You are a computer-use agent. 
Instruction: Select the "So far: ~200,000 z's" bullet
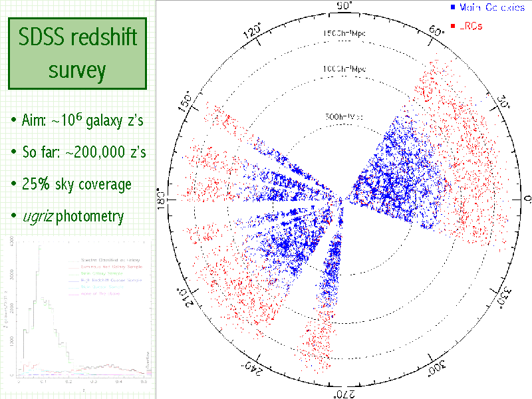[x=78, y=152]
